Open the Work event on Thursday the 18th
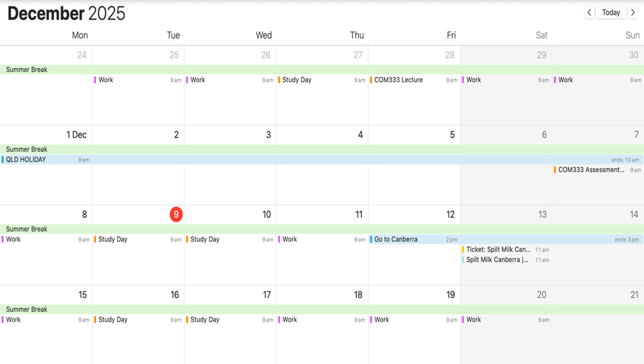Screen dimensions: 644x364 [x=290, y=320]
